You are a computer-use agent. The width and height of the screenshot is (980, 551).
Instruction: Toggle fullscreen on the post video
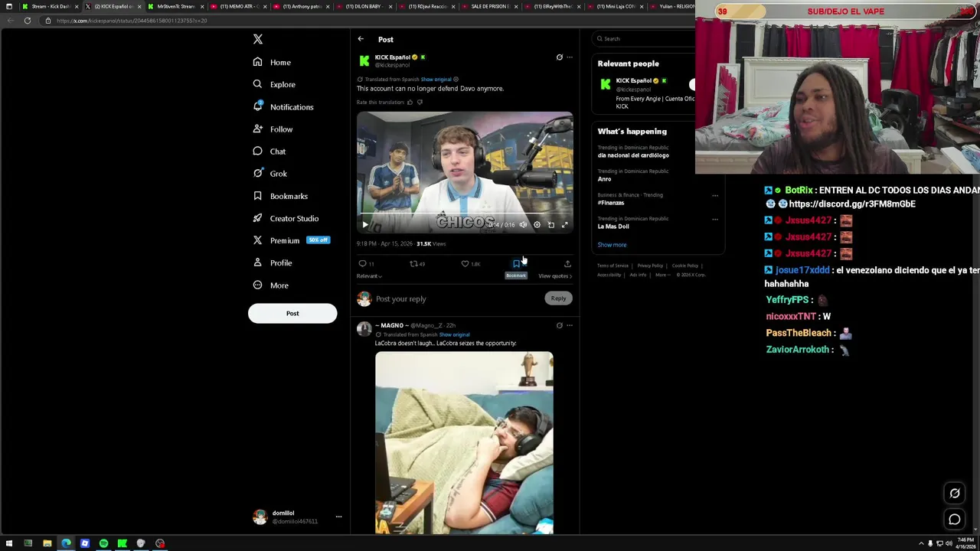[x=565, y=225]
